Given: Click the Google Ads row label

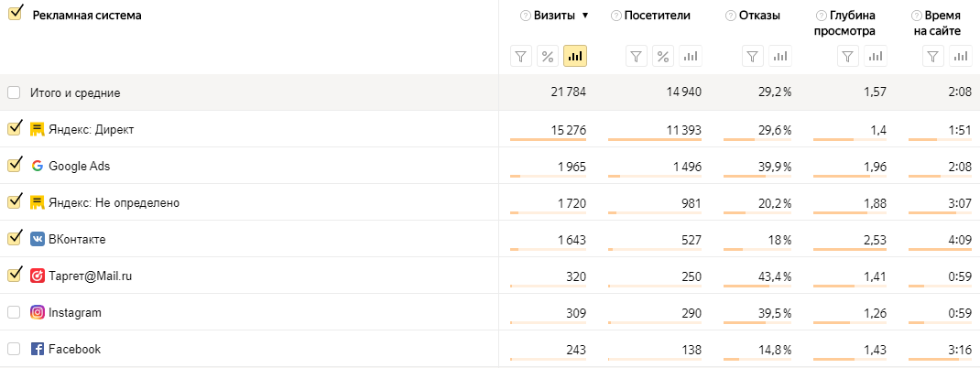Looking at the screenshot, I should pos(79,166).
